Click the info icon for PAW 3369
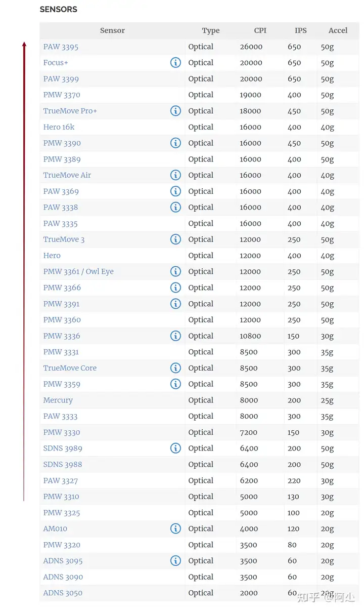The image size is (364, 612). (x=175, y=191)
